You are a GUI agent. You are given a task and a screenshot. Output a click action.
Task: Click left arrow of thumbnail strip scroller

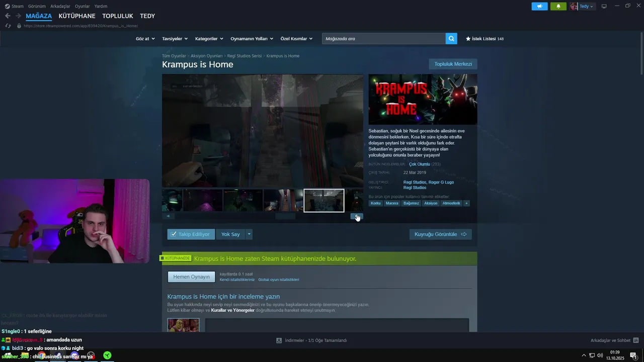point(168,216)
